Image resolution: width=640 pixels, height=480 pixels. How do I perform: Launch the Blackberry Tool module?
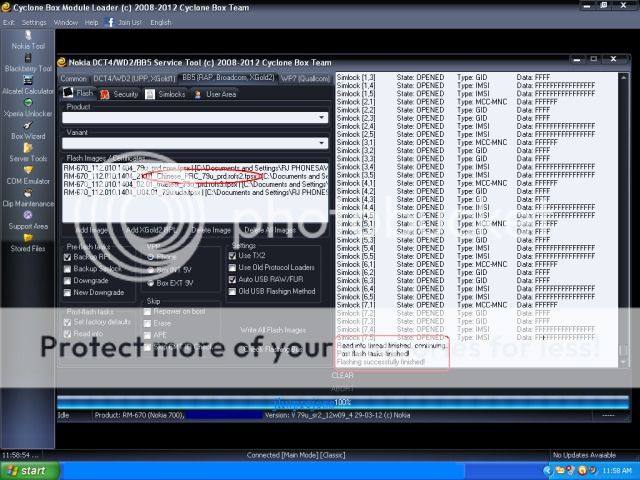27,60
